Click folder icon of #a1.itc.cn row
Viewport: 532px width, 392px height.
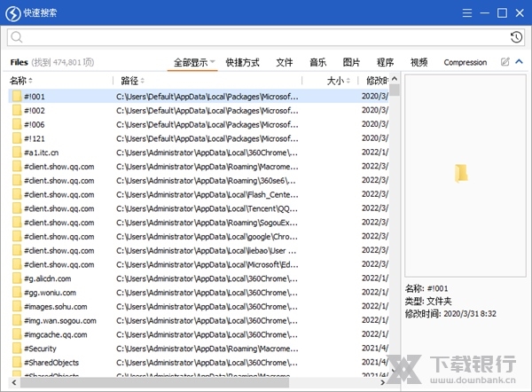(17, 153)
